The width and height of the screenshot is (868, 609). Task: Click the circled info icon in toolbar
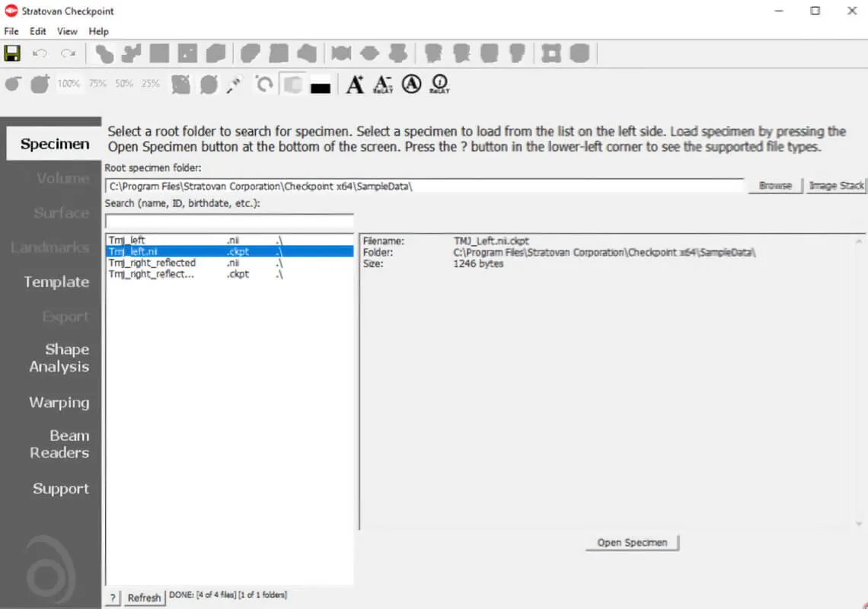point(439,84)
